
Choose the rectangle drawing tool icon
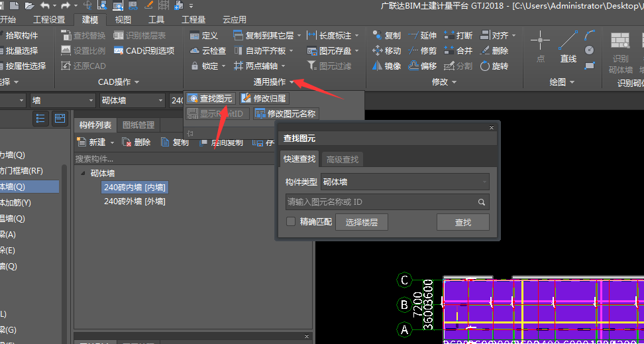click(590, 66)
